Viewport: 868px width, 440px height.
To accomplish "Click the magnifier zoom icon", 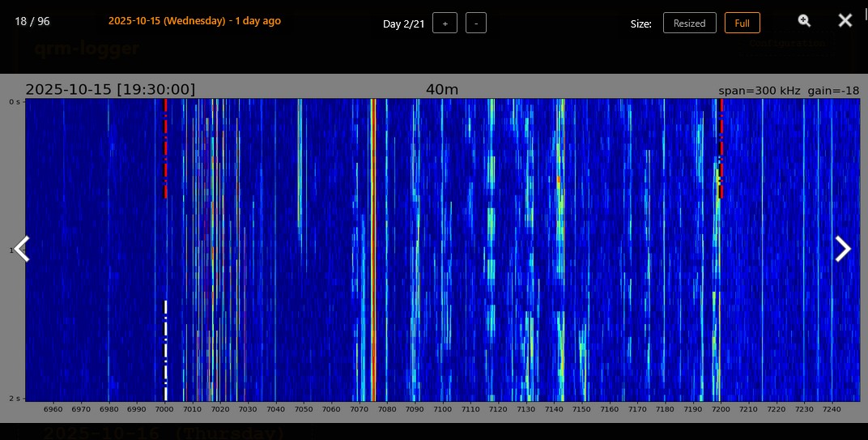I will tap(804, 21).
